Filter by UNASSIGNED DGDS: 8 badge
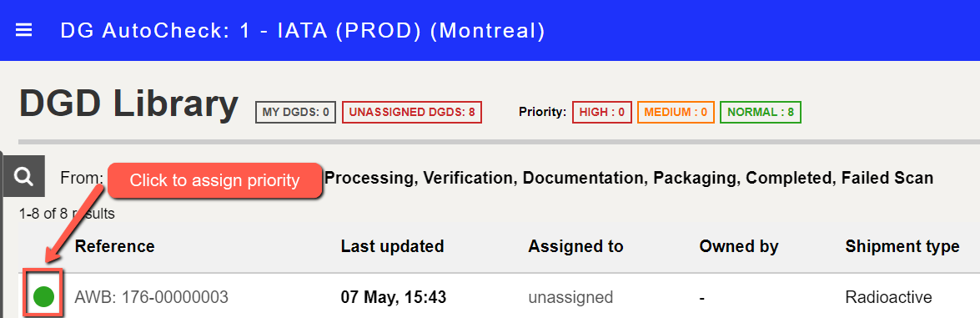Viewport: 980px width, 318px height. tap(412, 112)
